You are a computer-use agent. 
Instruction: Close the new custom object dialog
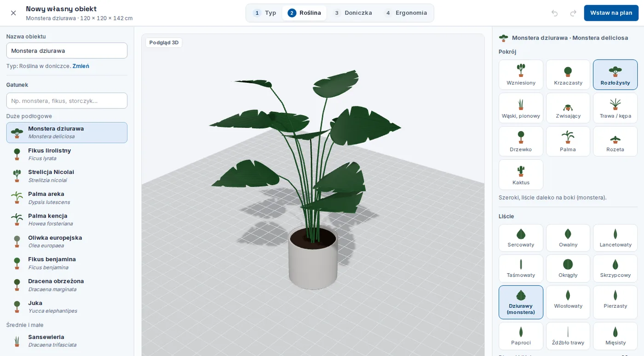(13, 13)
